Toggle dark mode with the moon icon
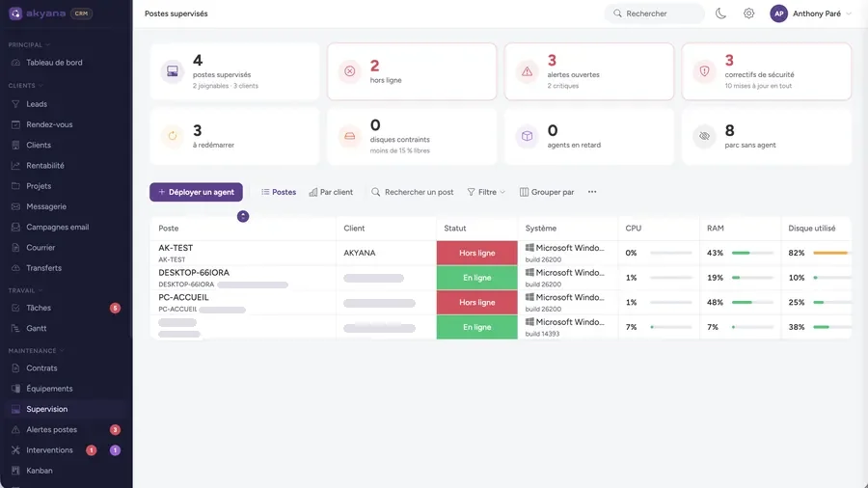The height and width of the screenshot is (488, 868). [720, 14]
